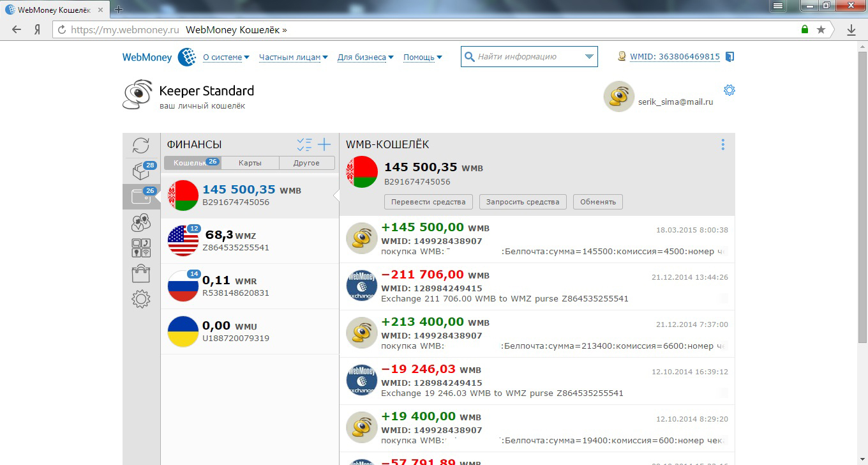The image size is (868, 465).
Task: Click the 'Запросить средства' button
Action: (523, 202)
